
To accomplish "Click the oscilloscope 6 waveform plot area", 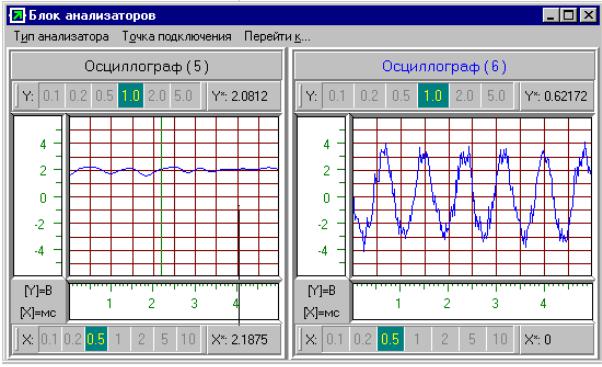I will (x=472, y=196).
